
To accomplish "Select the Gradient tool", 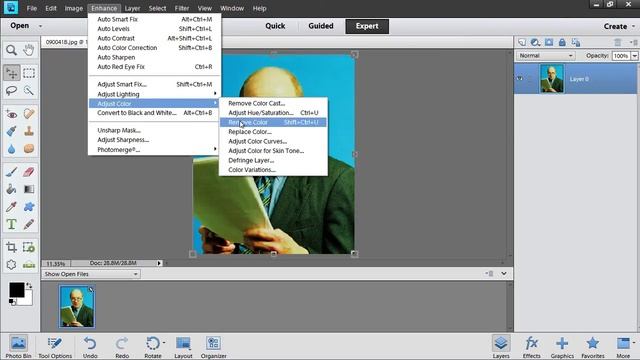I will click(x=29, y=189).
